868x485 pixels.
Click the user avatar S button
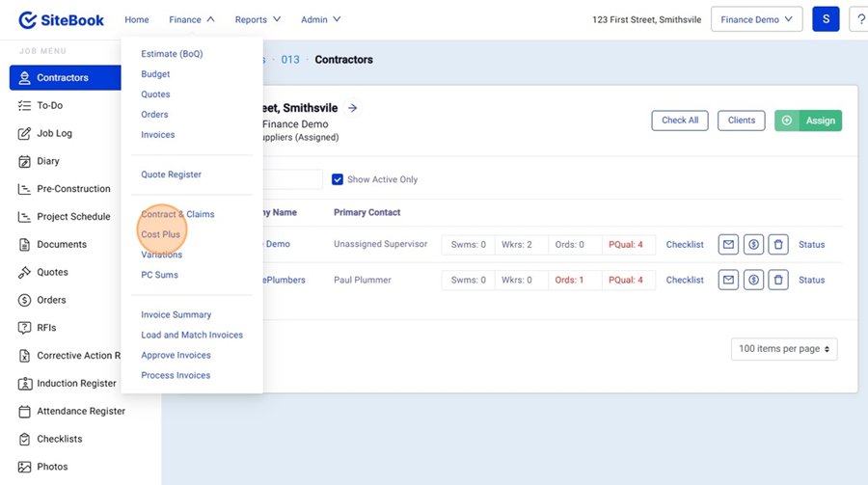click(x=826, y=19)
